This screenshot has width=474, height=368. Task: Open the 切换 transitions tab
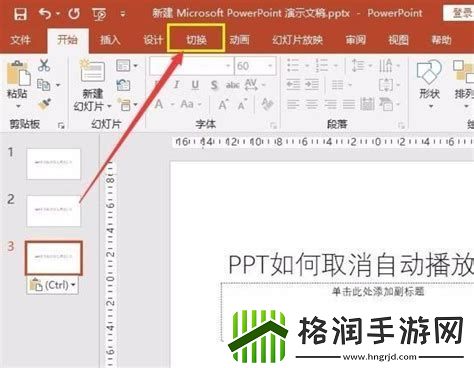pyautogui.click(x=196, y=40)
